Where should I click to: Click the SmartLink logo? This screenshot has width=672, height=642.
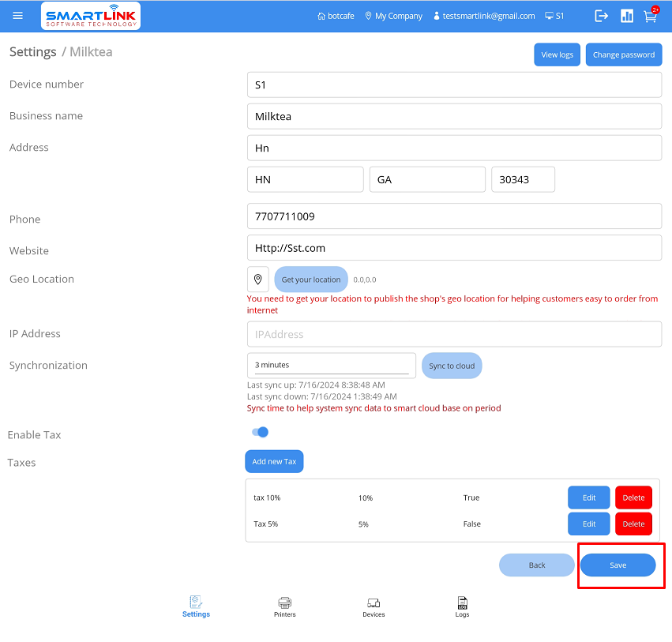coord(91,16)
